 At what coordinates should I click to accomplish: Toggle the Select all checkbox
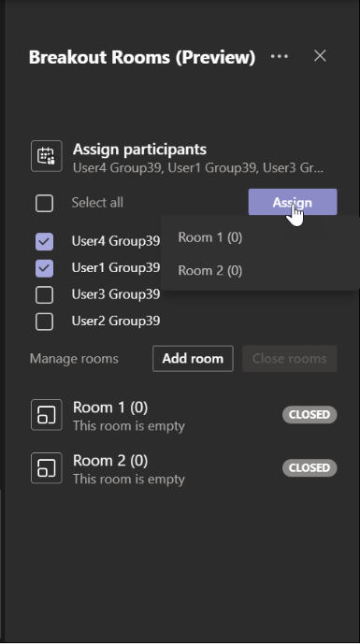tap(44, 203)
